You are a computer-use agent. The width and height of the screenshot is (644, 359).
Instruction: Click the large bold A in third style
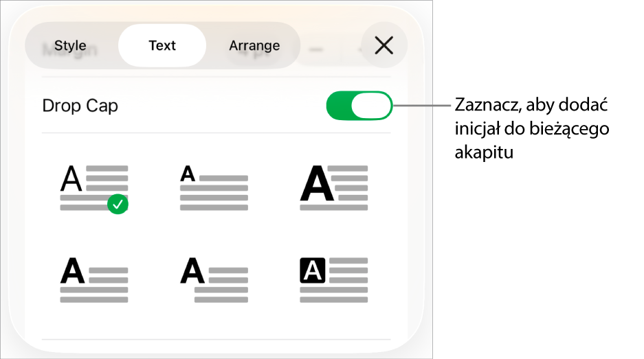pos(317,183)
